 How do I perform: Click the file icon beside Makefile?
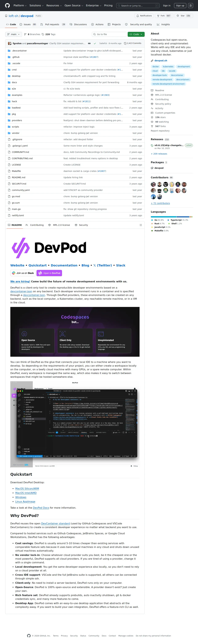click(9, 171)
